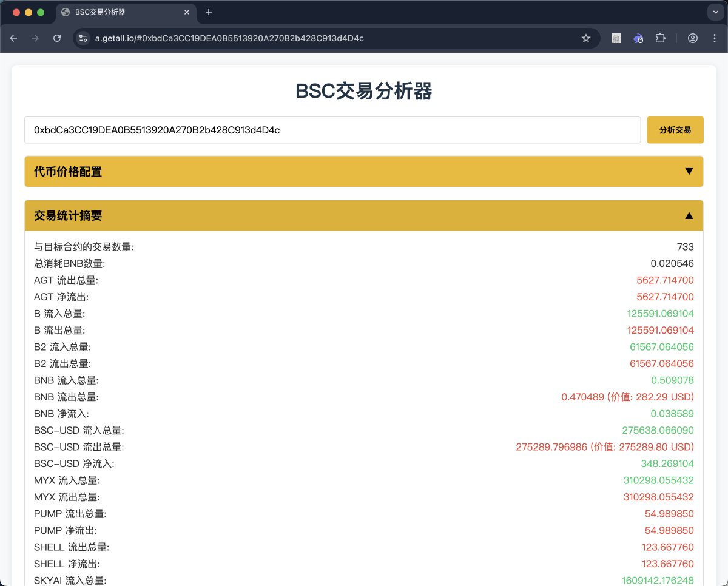Click the AGT 净流出 label
Image resolution: width=728 pixels, height=586 pixels.
[61, 297]
